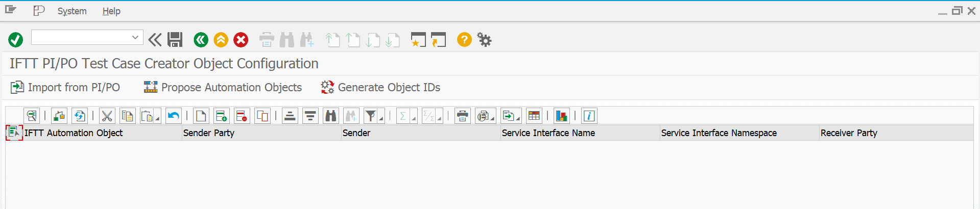This screenshot has width=980, height=209.
Task: Click the Delete Row icon with red minus
Action: 242,116
